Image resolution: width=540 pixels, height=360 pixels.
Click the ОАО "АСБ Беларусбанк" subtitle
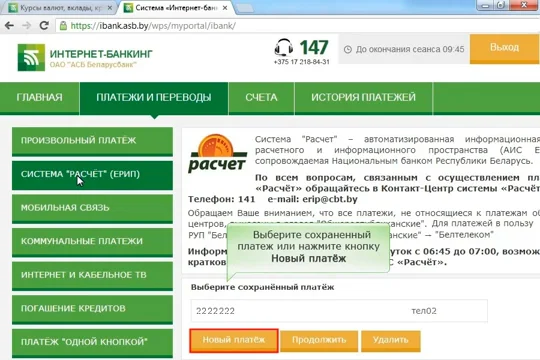(93, 65)
